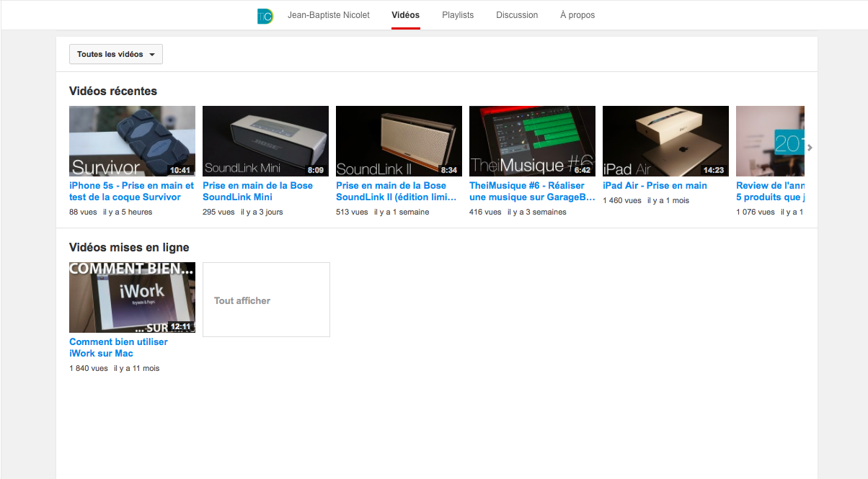Click title link TheiMusique #6 GarageBand
The height and width of the screenshot is (479, 868).
coord(532,191)
